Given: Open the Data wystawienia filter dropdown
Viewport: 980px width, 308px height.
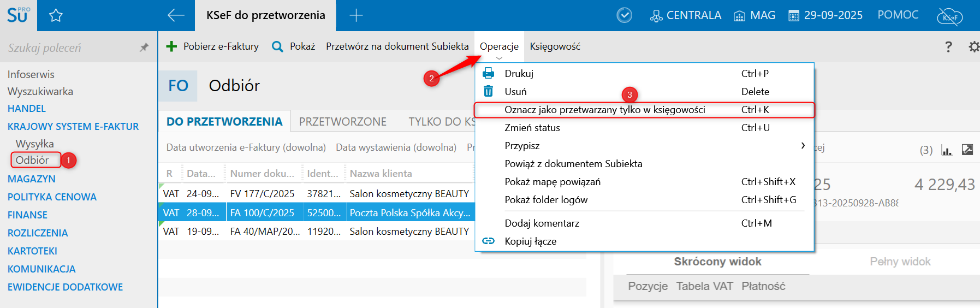Looking at the screenshot, I should 396,147.
